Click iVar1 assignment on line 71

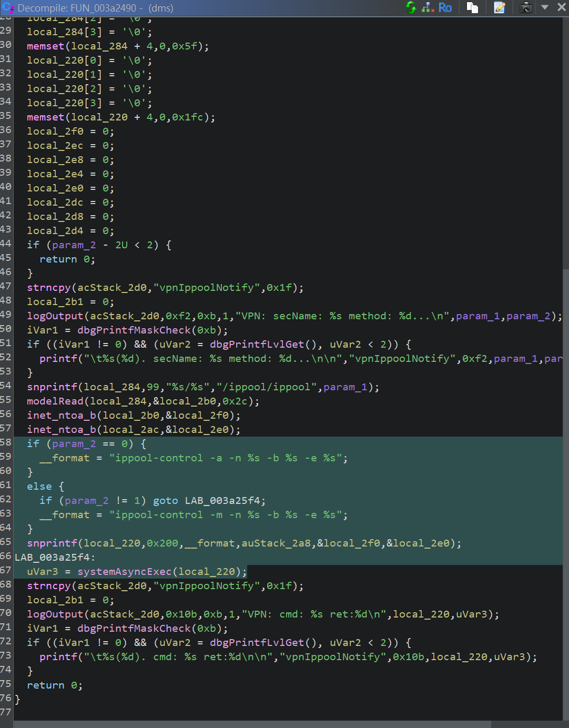43,629
